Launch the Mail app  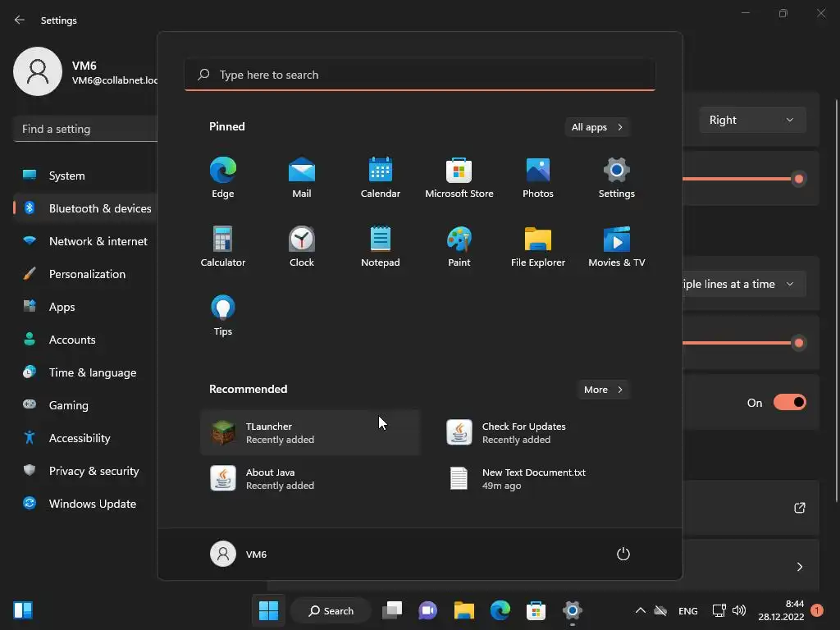click(302, 178)
